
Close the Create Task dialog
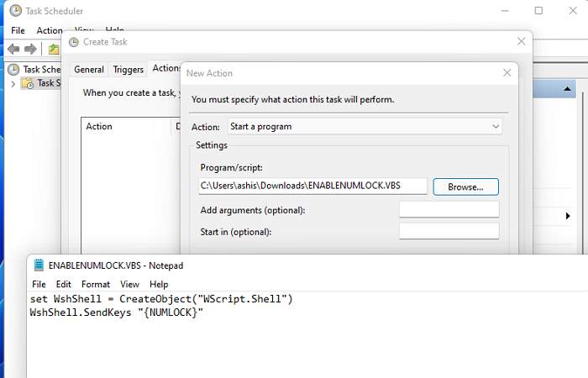[522, 41]
